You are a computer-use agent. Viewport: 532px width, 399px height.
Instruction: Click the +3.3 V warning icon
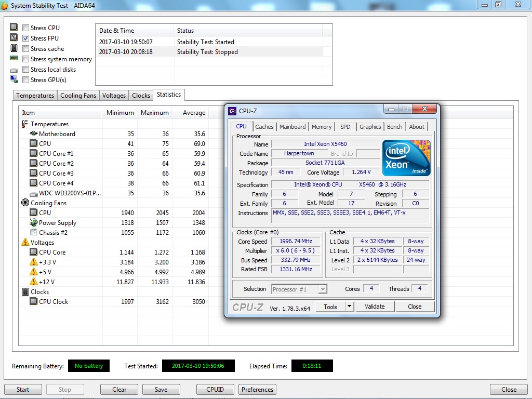(34, 262)
